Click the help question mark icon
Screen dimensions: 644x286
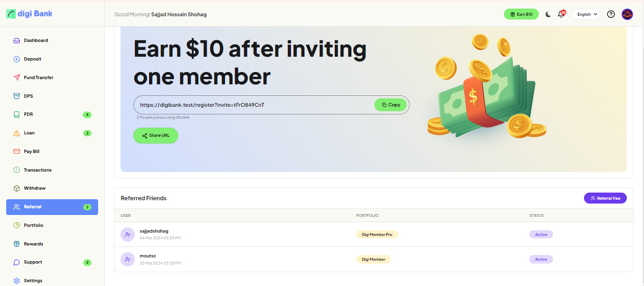coord(611,14)
